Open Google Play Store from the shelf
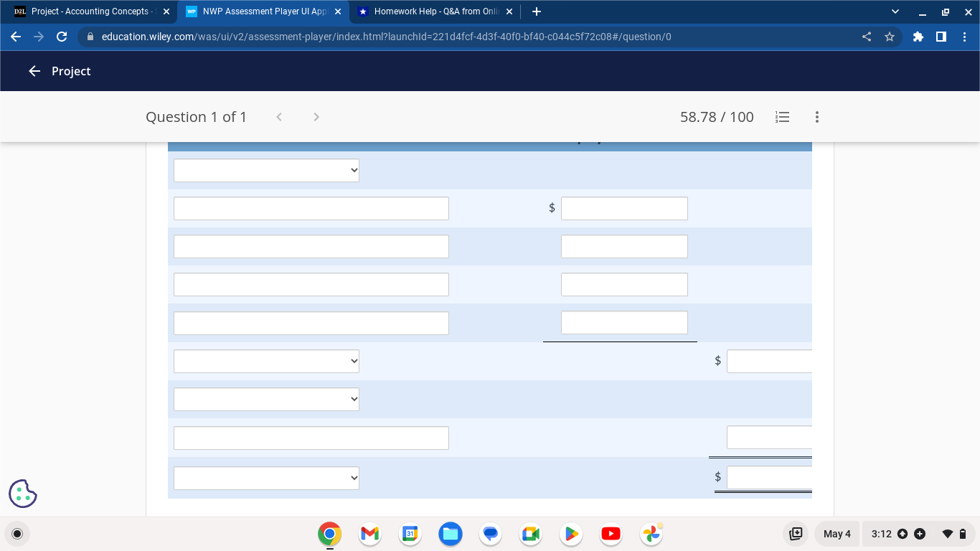Image resolution: width=980 pixels, height=551 pixels. [570, 534]
